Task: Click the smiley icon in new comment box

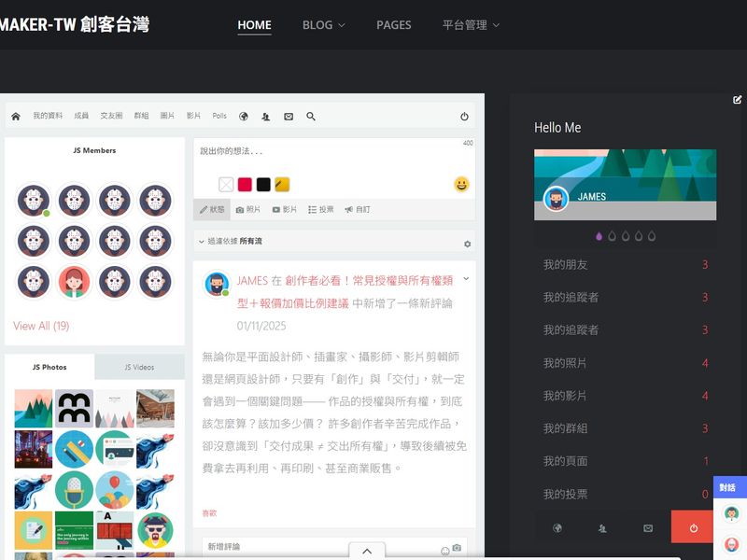Action: 445,551
